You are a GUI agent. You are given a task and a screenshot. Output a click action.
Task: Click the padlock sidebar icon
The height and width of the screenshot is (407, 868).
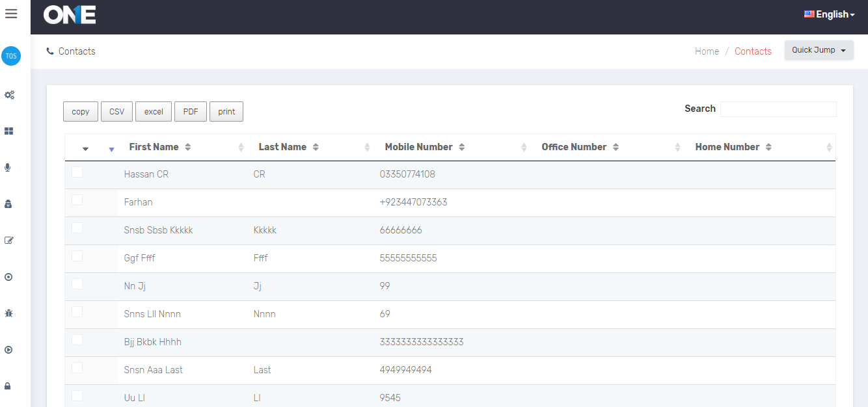(8, 386)
